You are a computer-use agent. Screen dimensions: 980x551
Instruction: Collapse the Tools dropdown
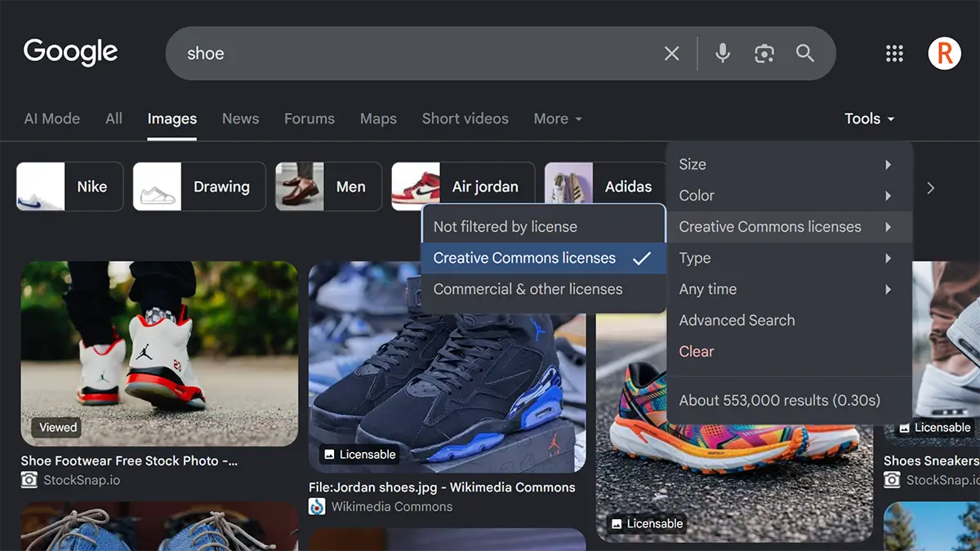870,118
